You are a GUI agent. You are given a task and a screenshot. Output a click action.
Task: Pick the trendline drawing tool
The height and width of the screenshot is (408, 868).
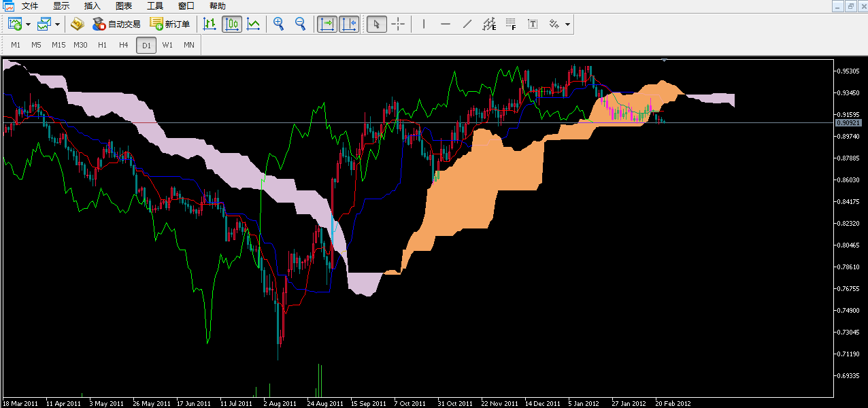[467, 24]
